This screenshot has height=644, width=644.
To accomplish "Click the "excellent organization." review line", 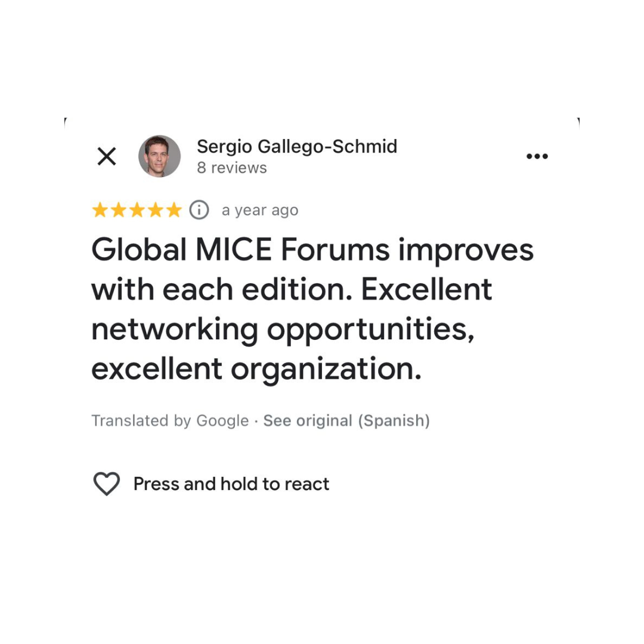I will point(256,369).
